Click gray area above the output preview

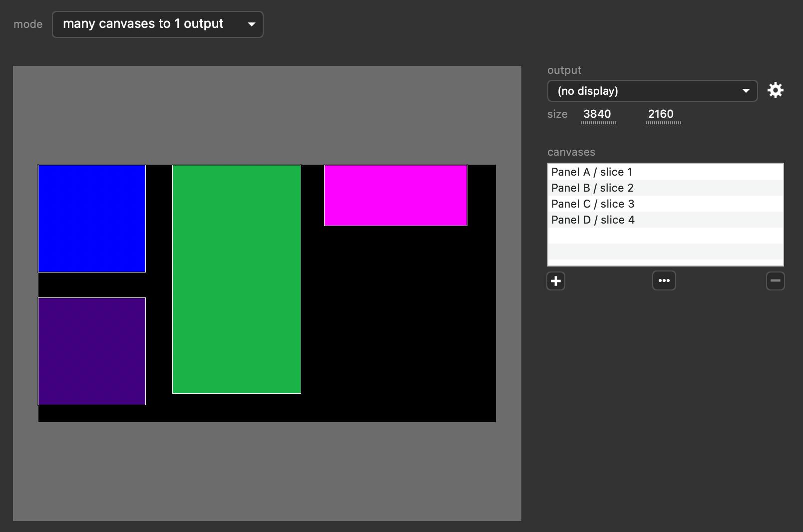[267, 115]
